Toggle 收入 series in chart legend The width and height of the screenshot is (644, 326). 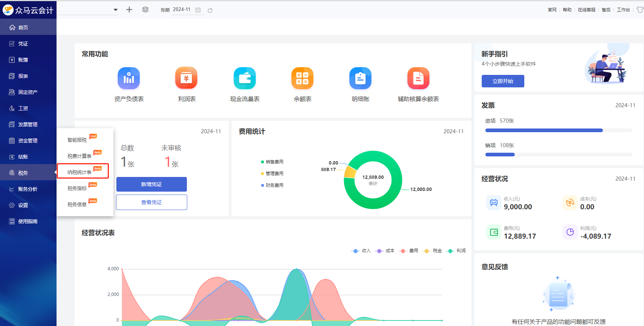pos(361,251)
